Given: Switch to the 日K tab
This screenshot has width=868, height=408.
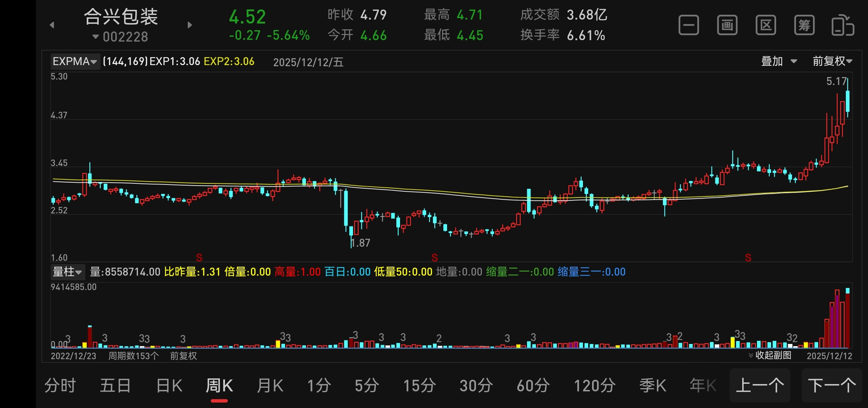Looking at the screenshot, I should [169, 386].
